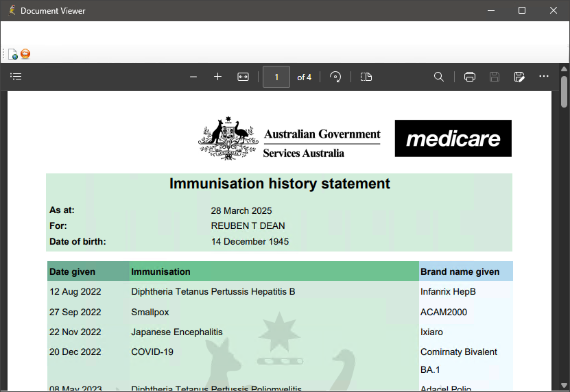Open the search magnifier in PDF toolbar
The height and width of the screenshot is (392, 570).
pyautogui.click(x=439, y=77)
